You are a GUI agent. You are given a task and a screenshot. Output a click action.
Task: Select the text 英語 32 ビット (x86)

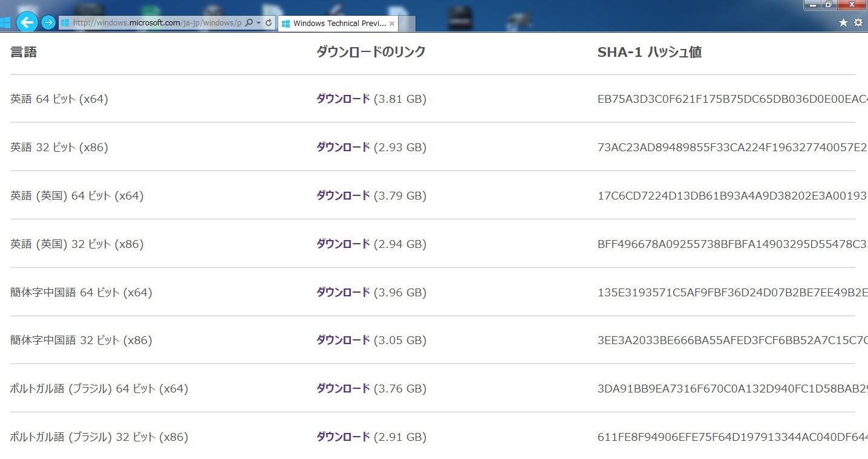[x=59, y=147]
